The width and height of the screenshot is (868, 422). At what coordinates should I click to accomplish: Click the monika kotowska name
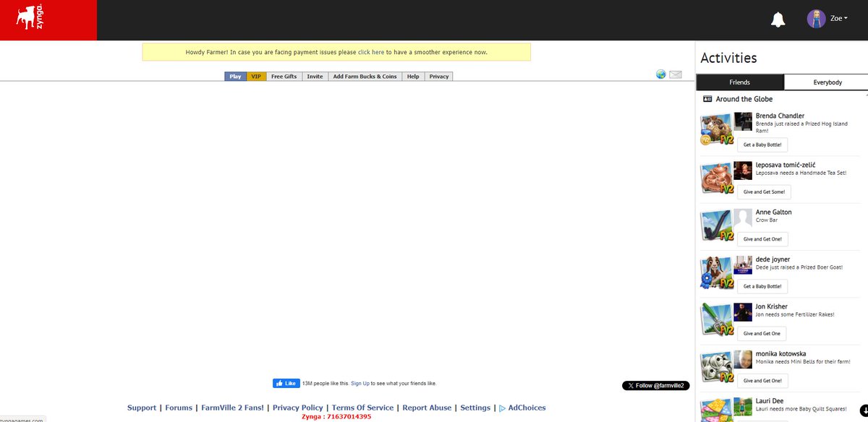780,354
